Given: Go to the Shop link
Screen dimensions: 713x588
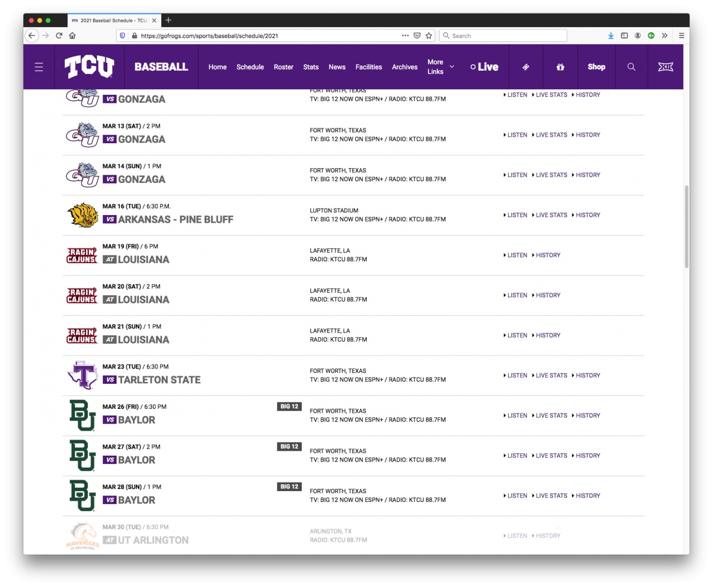Looking at the screenshot, I should click(x=596, y=67).
